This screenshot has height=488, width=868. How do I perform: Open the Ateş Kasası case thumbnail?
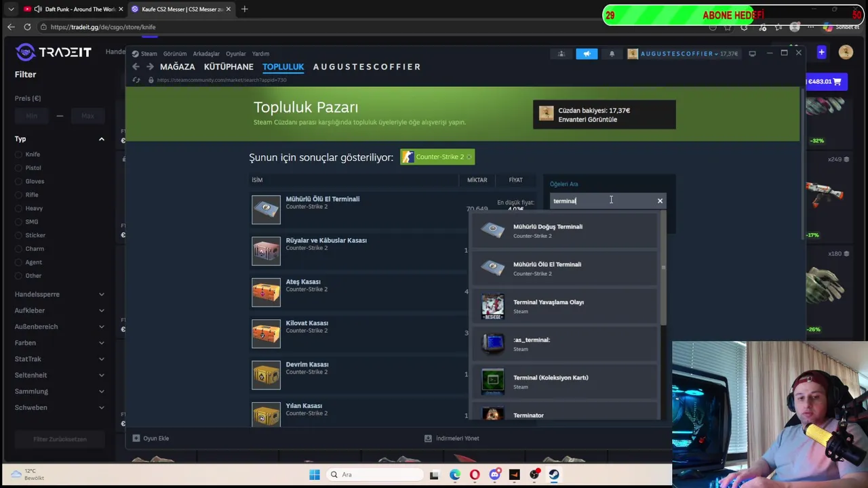point(266,292)
